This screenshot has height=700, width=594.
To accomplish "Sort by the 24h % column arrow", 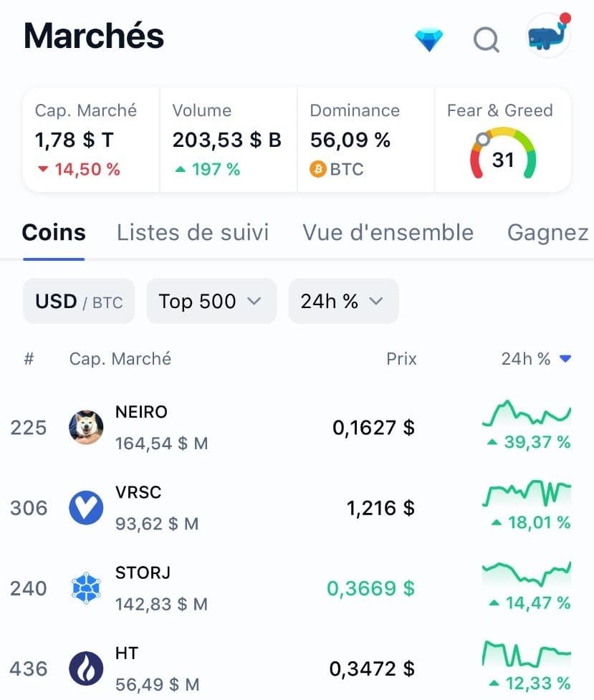I will (x=565, y=358).
